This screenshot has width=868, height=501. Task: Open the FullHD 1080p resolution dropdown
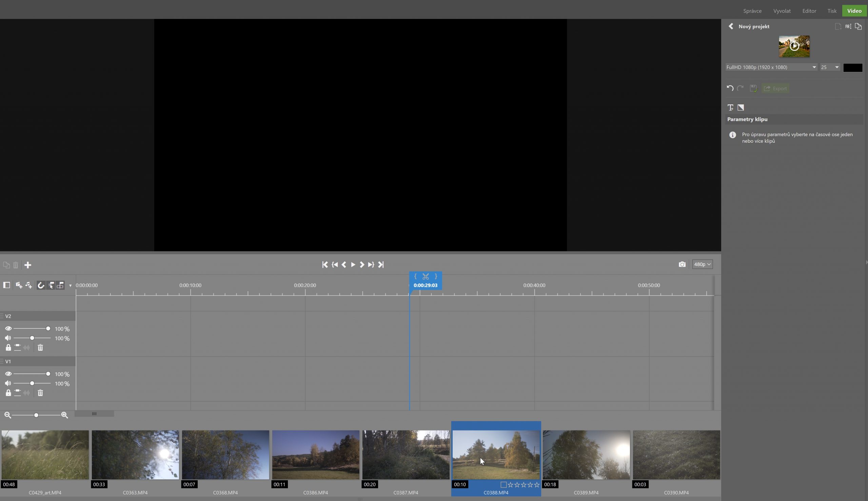pyautogui.click(x=771, y=67)
